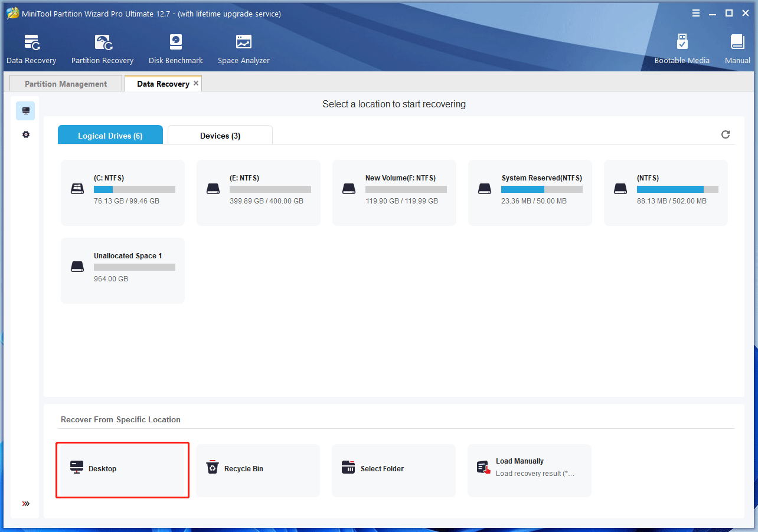Open Disk Benchmark tool
This screenshot has width=758, height=532.
tap(175, 50)
